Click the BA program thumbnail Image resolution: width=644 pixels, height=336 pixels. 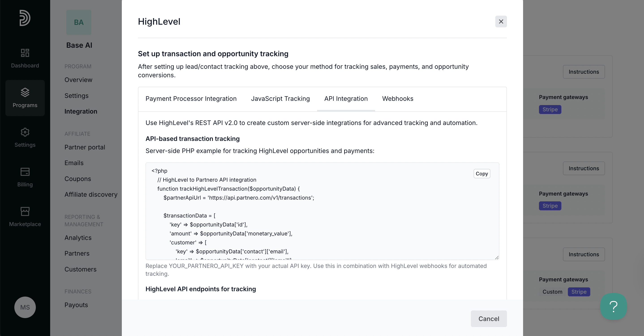[x=79, y=22]
